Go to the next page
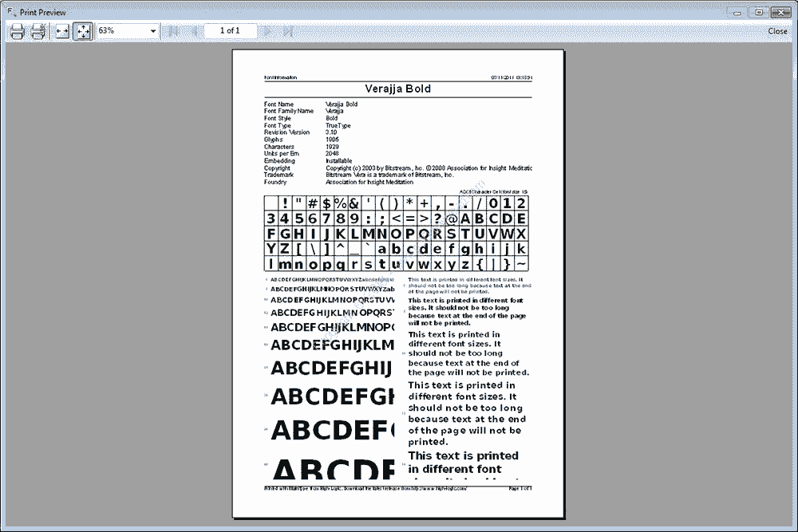The image size is (798, 532). (268, 32)
